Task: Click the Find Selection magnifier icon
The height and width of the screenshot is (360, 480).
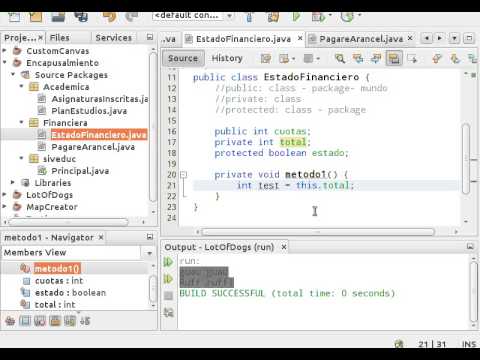Action: (340, 59)
